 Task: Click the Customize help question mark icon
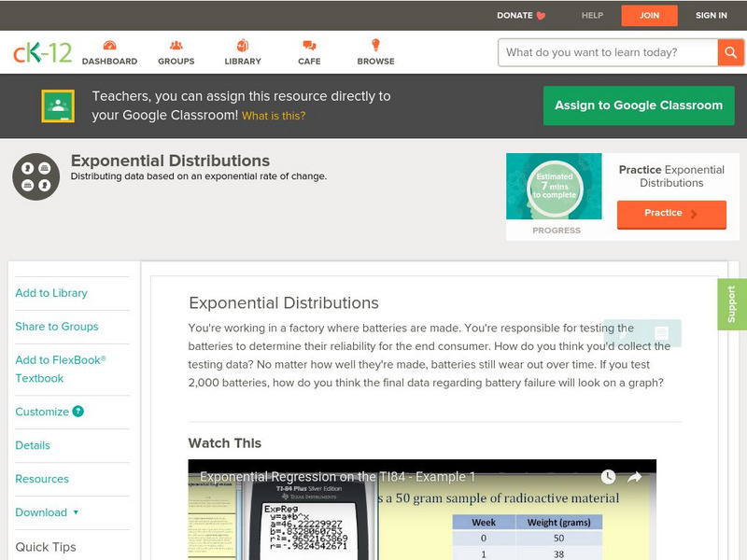pyautogui.click(x=78, y=412)
